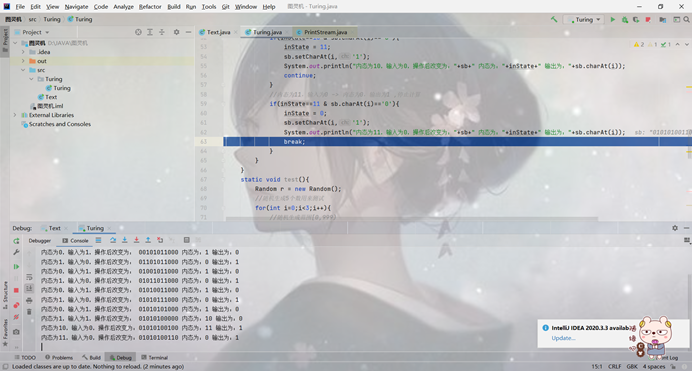Viewport: 692px width, 371px height.
Task: View breakpoints in the debug sidebar
Action: tap(16, 305)
